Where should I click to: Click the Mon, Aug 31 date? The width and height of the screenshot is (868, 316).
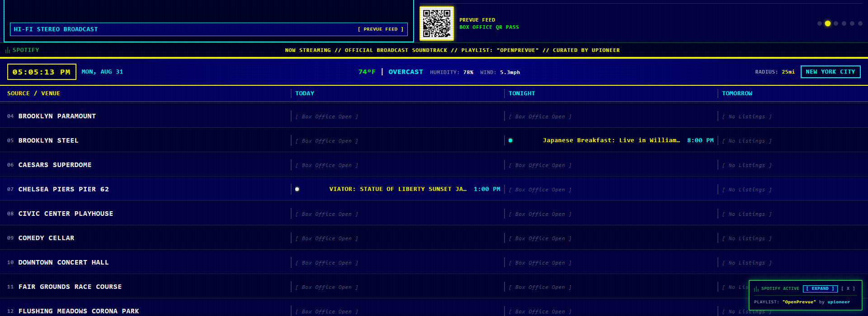tap(102, 72)
